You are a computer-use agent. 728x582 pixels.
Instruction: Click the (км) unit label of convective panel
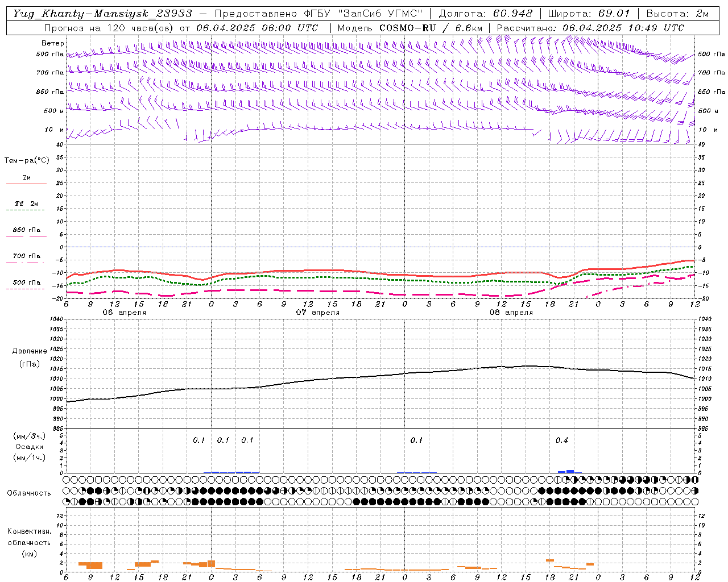29,554
